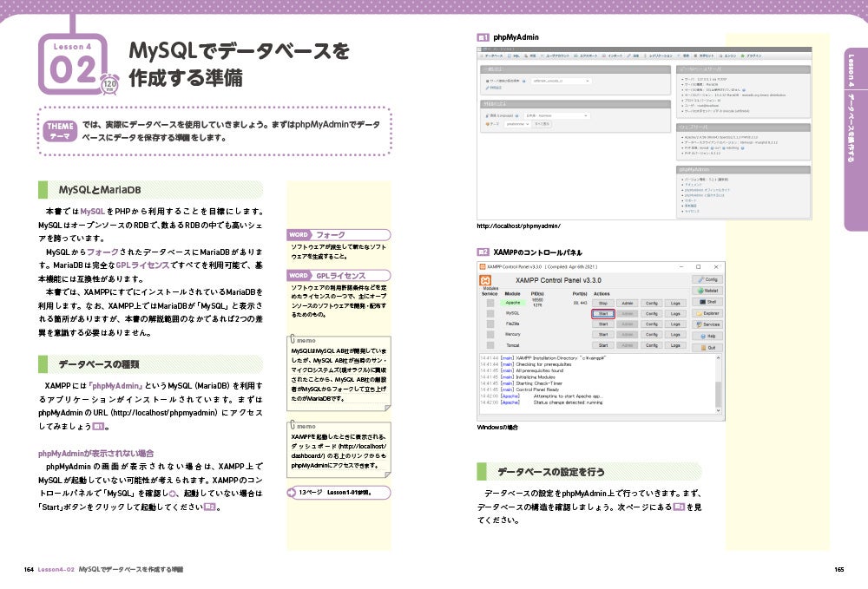
Task: Open the phpMyAdmin theme dropdown
Action: pos(517,124)
